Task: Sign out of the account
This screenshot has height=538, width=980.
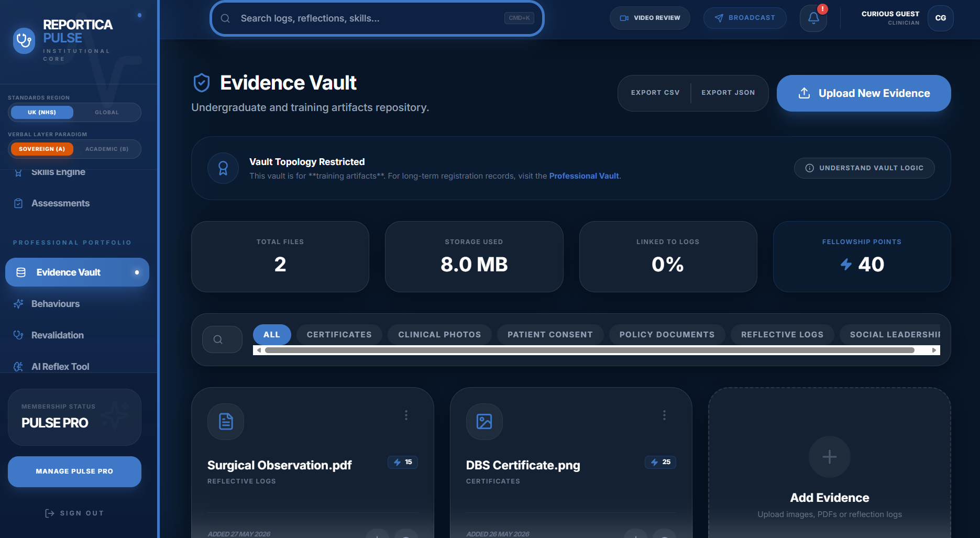Action: (x=74, y=513)
